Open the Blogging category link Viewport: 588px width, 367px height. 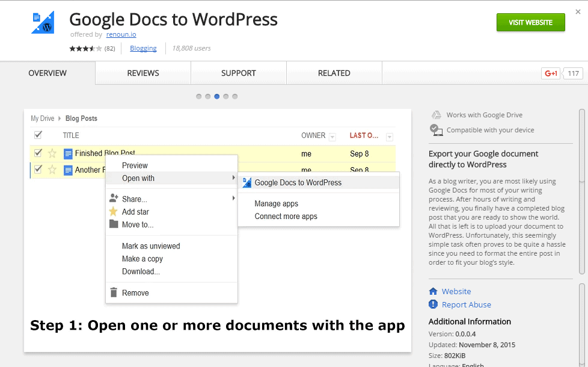(x=143, y=48)
